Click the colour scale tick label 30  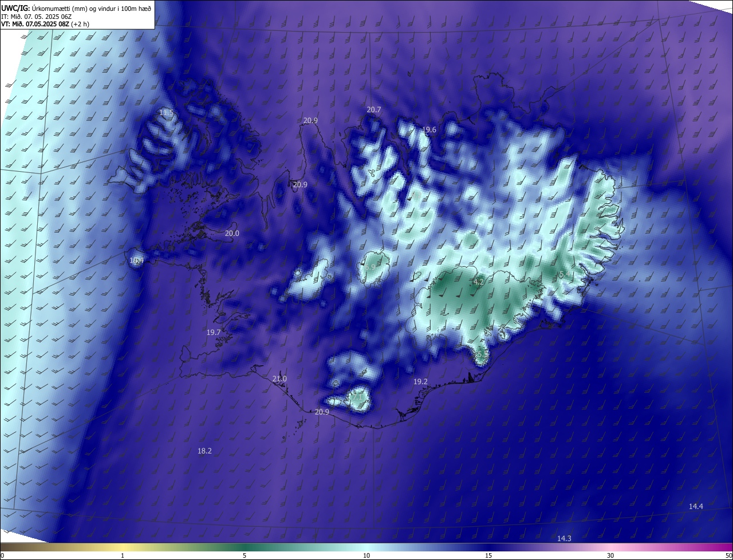point(610,555)
